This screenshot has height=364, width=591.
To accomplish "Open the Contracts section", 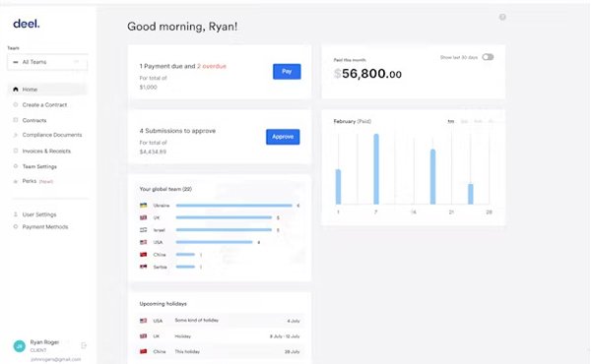I will tap(34, 120).
